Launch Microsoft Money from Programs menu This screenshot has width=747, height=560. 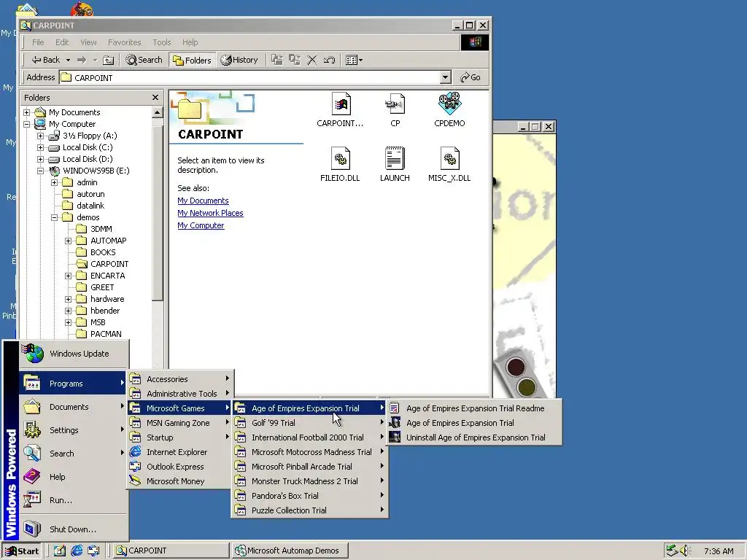[180, 481]
